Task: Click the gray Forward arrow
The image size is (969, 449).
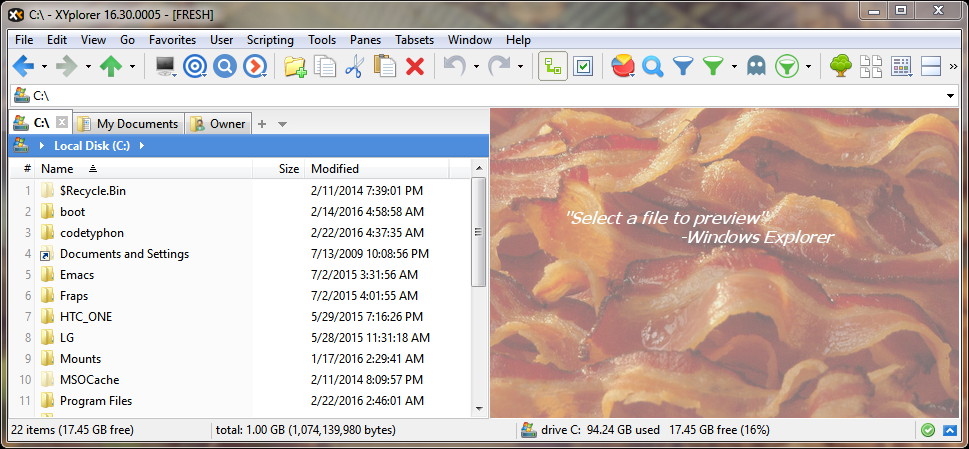Action: (66, 66)
